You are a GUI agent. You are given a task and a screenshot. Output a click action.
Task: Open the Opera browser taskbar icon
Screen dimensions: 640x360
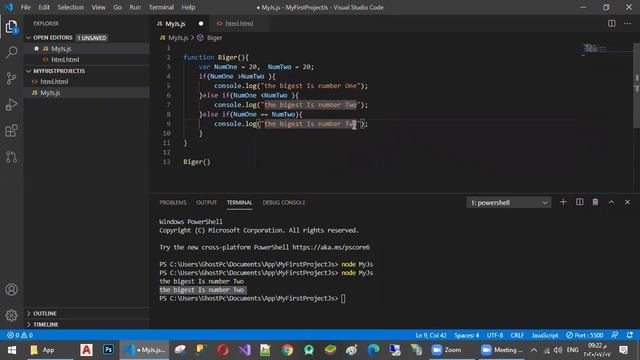point(223,350)
